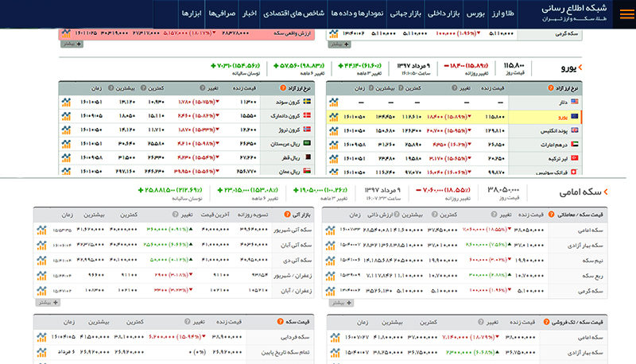The image size is (636, 364).
Task: Click the chevron beside the سکه امامی heading
Action: click(606, 192)
